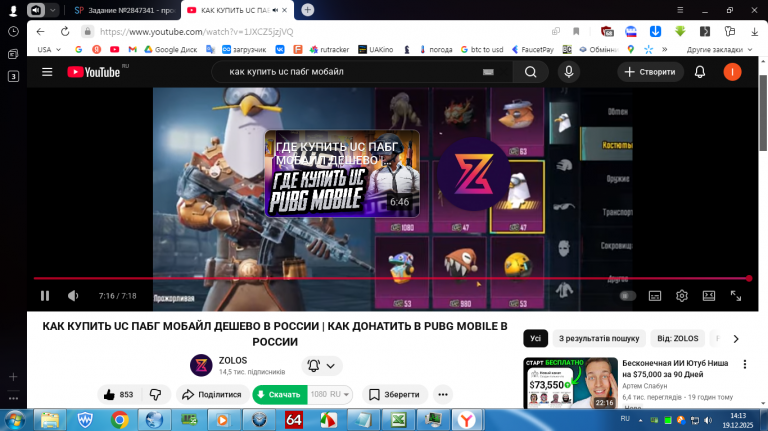Dislike the video
The image size is (768, 431).
pyautogui.click(x=156, y=395)
